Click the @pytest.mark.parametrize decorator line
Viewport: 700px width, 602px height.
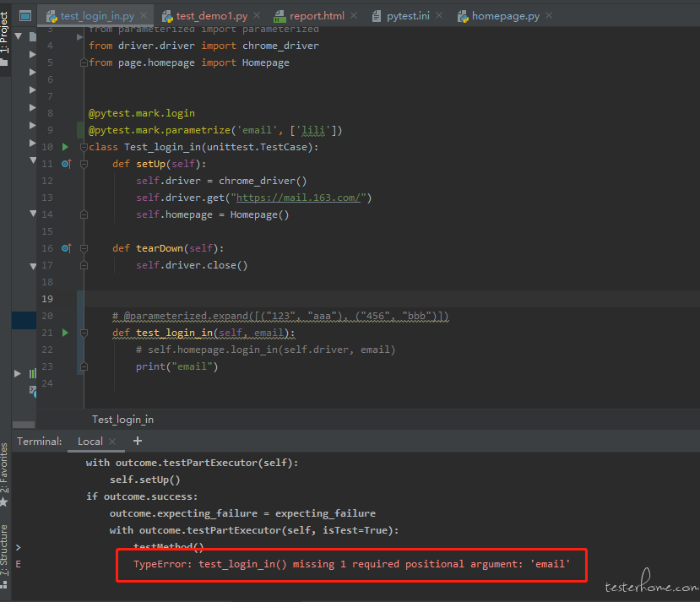[x=215, y=130]
